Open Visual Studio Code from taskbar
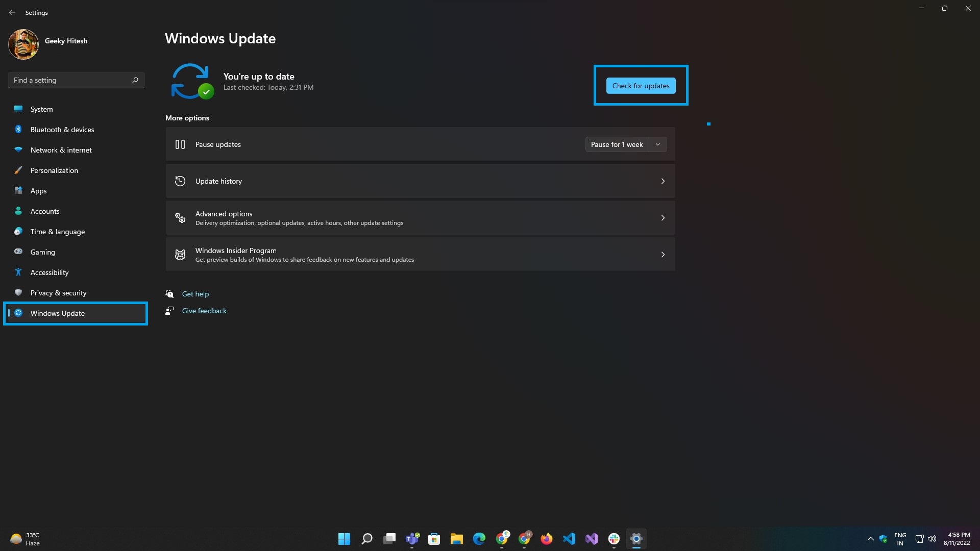Screen dimensions: 980x551 pyautogui.click(x=569, y=539)
